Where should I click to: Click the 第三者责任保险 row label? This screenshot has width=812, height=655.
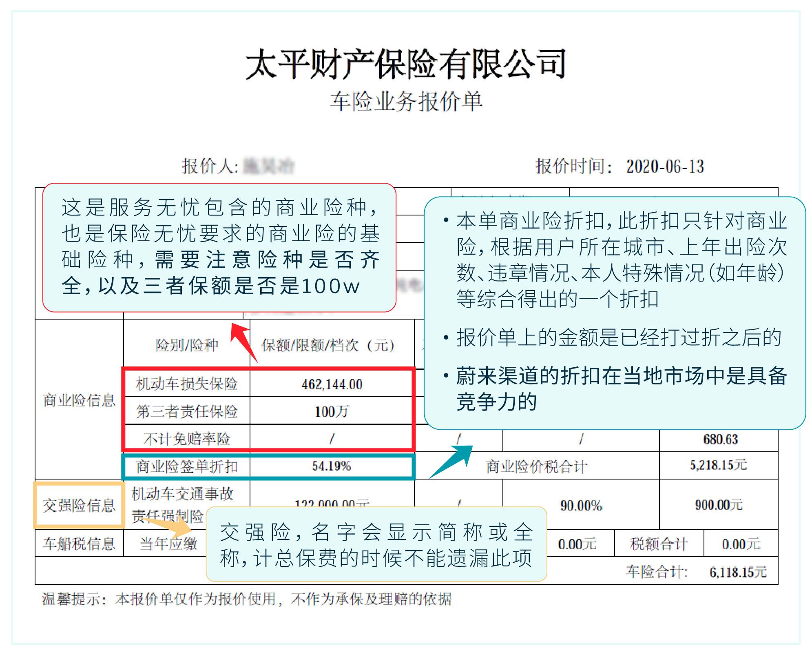coord(187,411)
